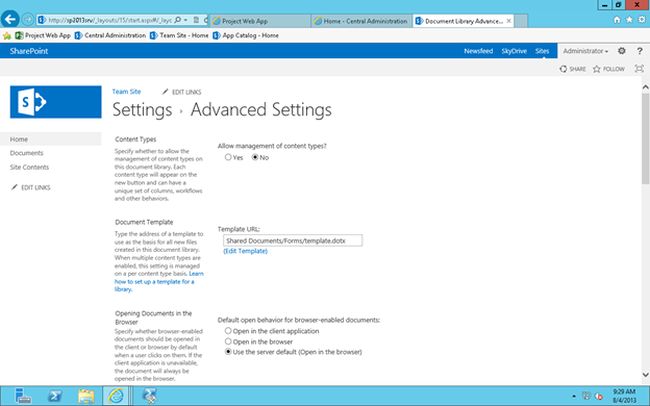Open SkyDrive in the suite bar
Screen dimensions: 650x406
(x=514, y=51)
